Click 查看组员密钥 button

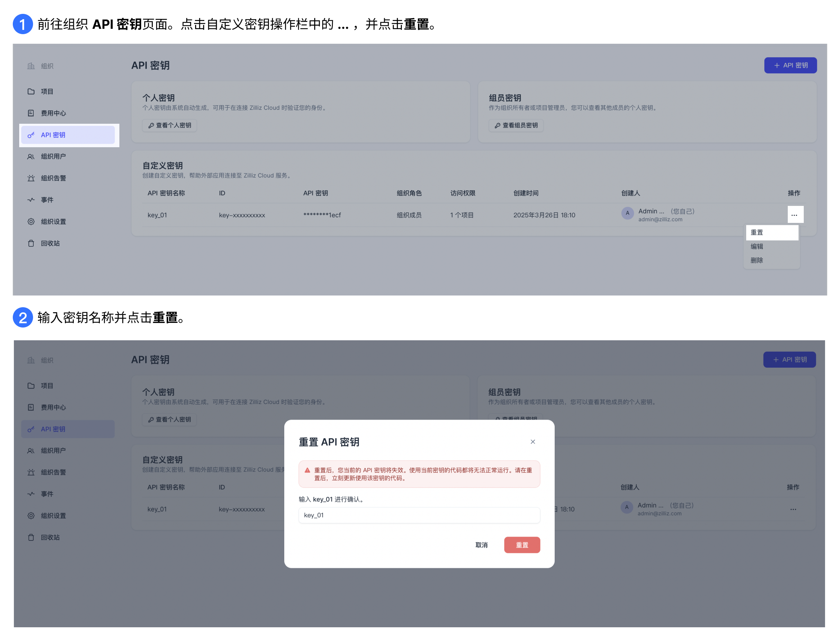(516, 126)
